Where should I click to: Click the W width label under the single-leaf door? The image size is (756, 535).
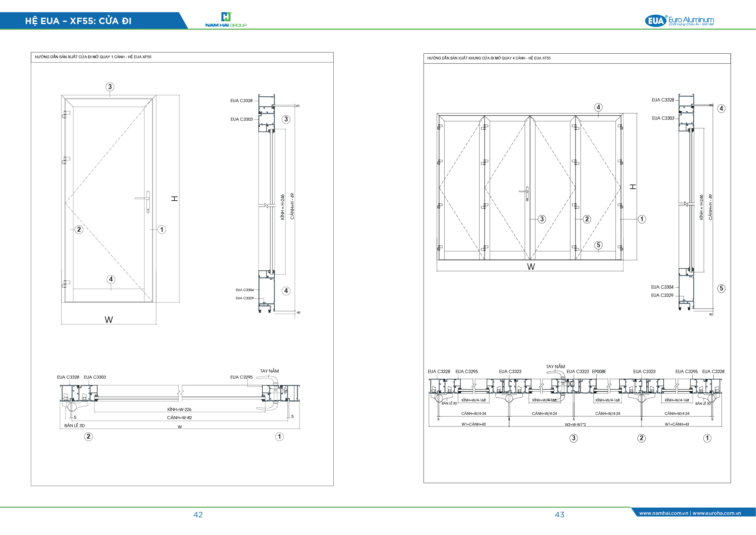click(109, 319)
